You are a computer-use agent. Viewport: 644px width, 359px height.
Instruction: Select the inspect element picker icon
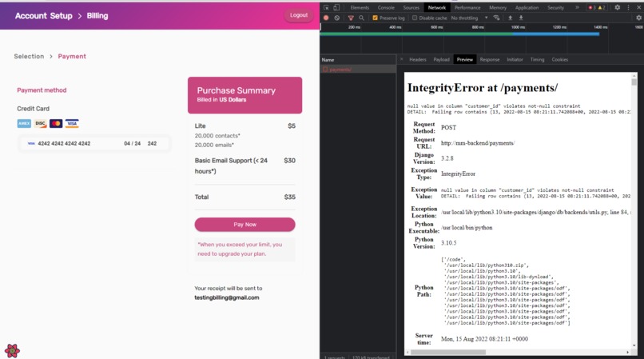(x=326, y=7)
